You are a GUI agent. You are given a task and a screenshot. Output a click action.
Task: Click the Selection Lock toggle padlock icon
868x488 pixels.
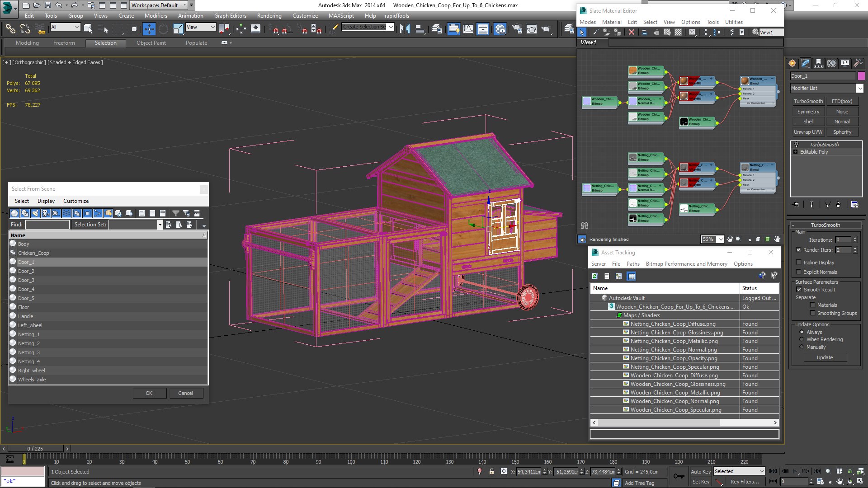[x=491, y=471]
